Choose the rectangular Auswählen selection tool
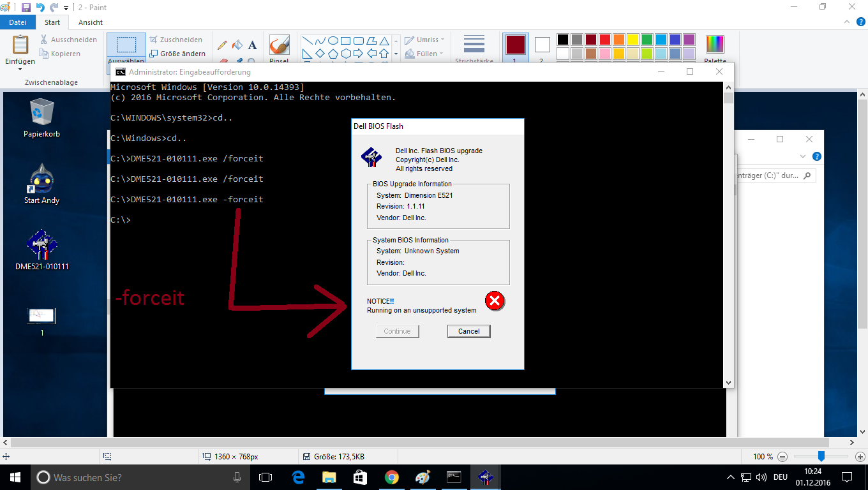Image resolution: width=868 pixels, height=490 pixels. pos(126,46)
